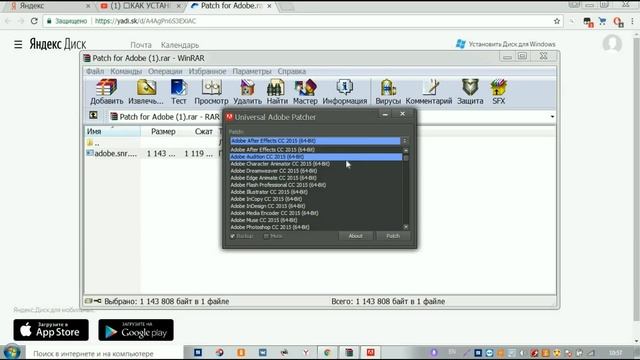
Task: Select Adobe Flash Professional CC 2015
Action: tap(316, 185)
